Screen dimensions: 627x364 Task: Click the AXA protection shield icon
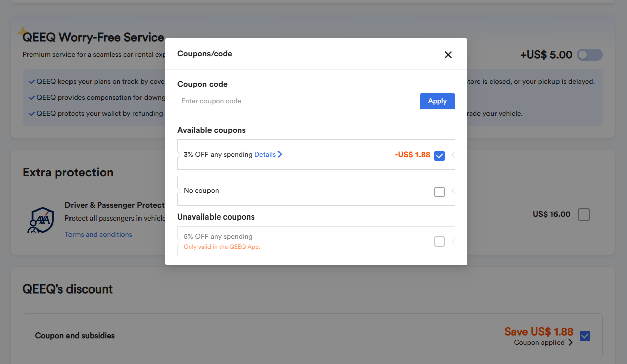(40, 220)
